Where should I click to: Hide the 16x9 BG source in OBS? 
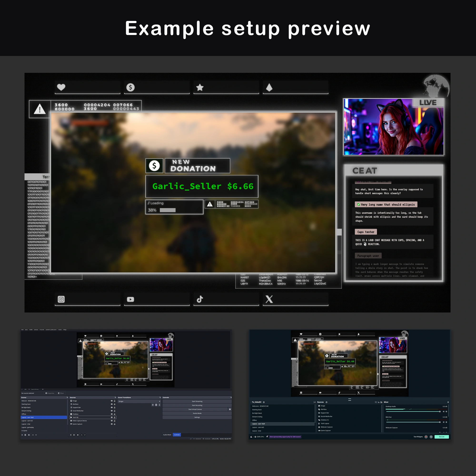pyautogui.click(x=112, y=417)
